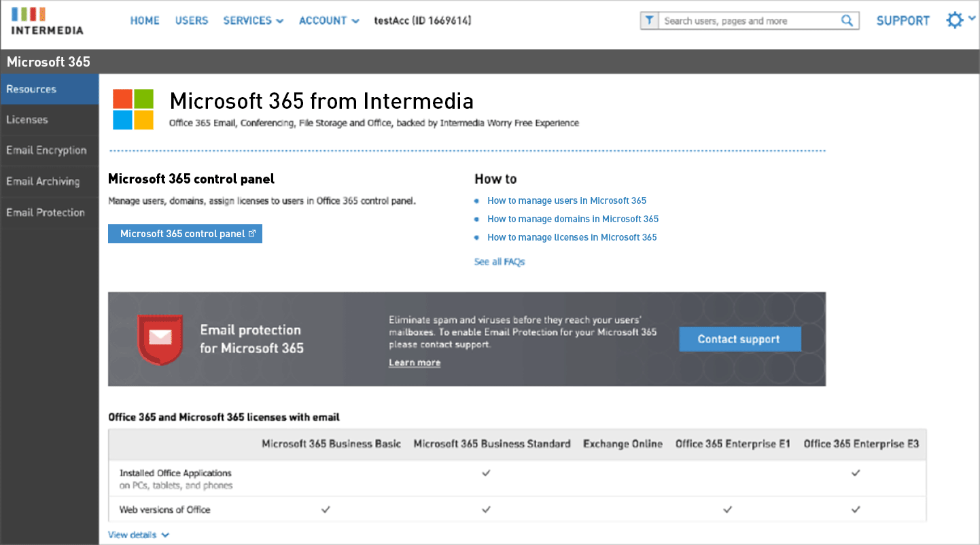The image size is (980, 545).
Task: Click the Business Standard Web versions checkmark
Action: tap(486, 509)
